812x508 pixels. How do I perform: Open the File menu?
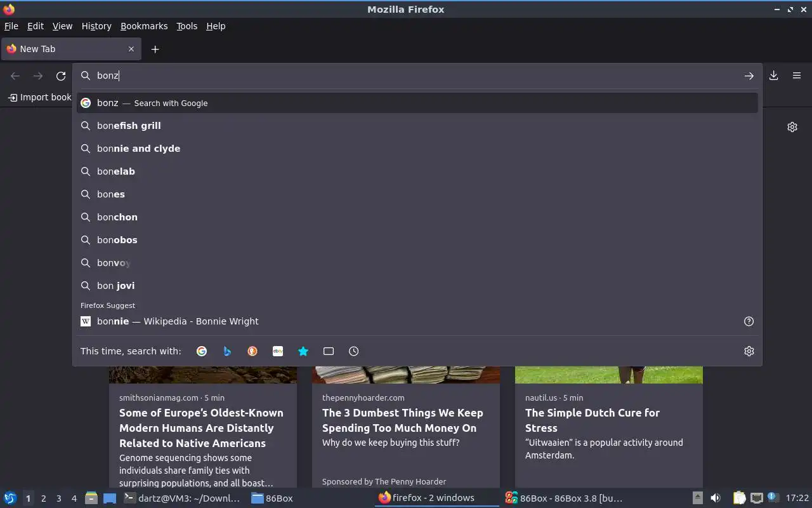point(11,26)
